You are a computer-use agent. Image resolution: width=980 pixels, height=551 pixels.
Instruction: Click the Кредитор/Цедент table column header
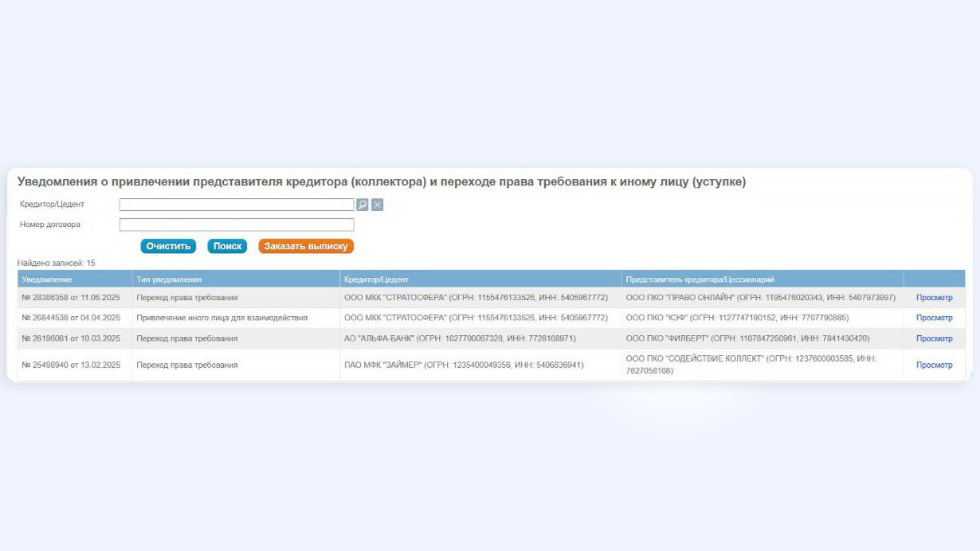coord(376,279)
